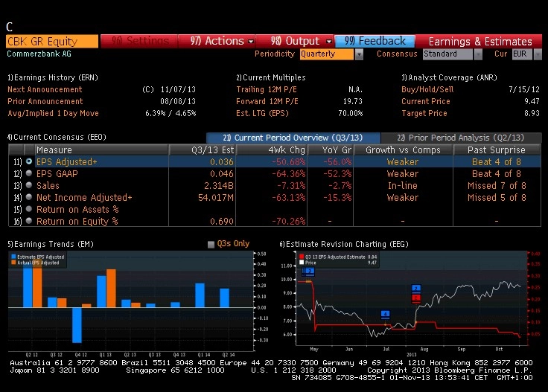Image resolution: width=548 pixels, height=392 pixels.
Task: Click the Past Surprise column header
Action: tap(497, 150)
